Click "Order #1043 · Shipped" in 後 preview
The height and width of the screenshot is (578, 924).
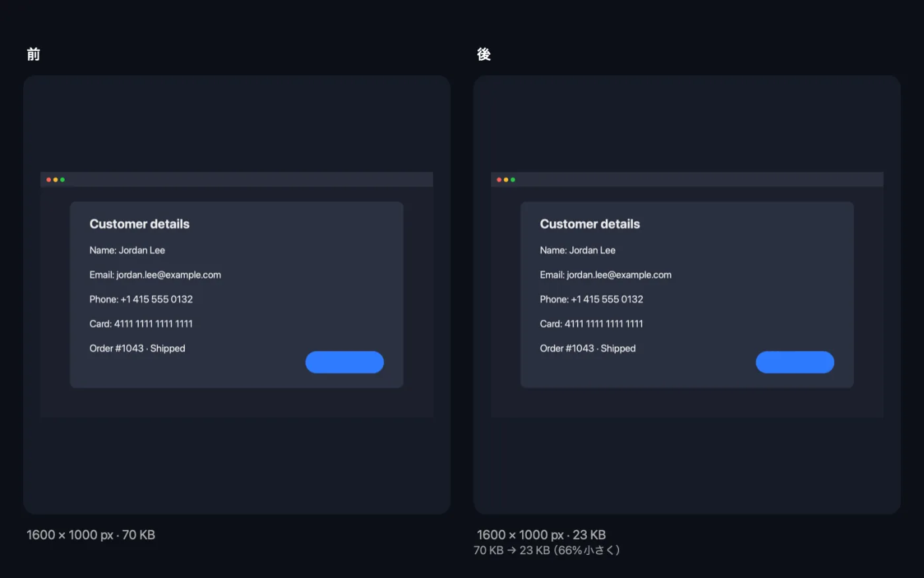click(588, 348)
